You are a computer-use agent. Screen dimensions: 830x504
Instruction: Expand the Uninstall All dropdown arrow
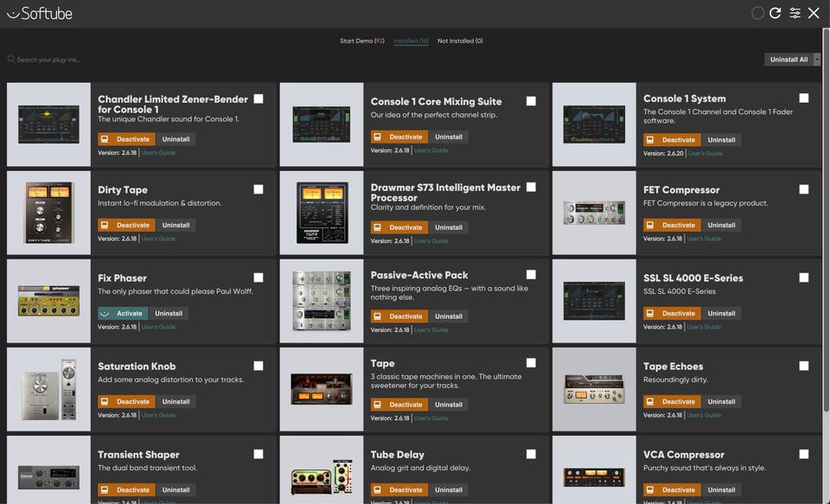point(817,60)
